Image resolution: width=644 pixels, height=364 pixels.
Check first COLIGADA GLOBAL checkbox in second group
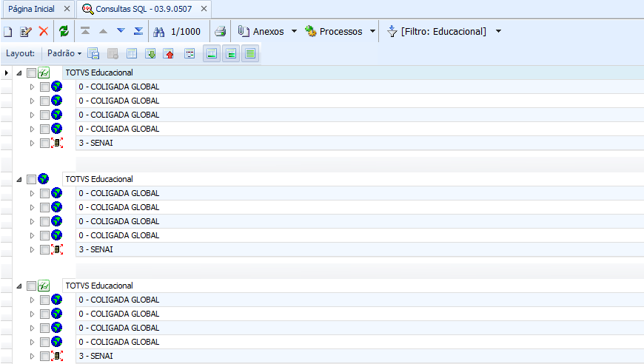44,193
